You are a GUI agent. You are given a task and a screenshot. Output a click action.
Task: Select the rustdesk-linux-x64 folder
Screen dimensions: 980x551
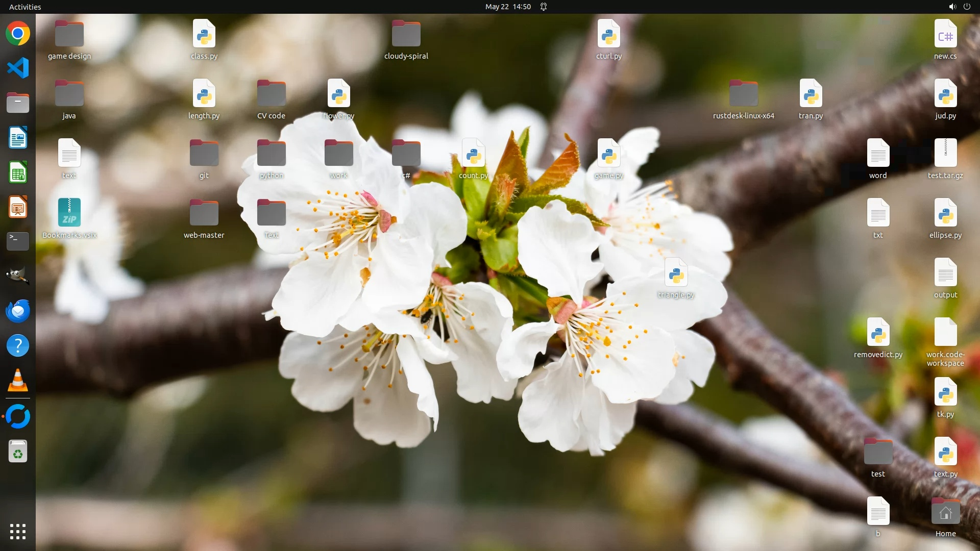(743, 94)
